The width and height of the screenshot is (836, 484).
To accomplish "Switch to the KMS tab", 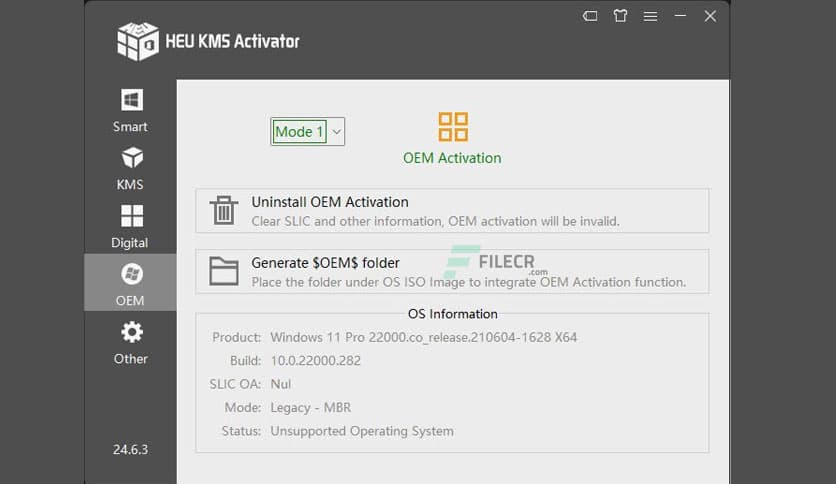I will pos(131,169).
